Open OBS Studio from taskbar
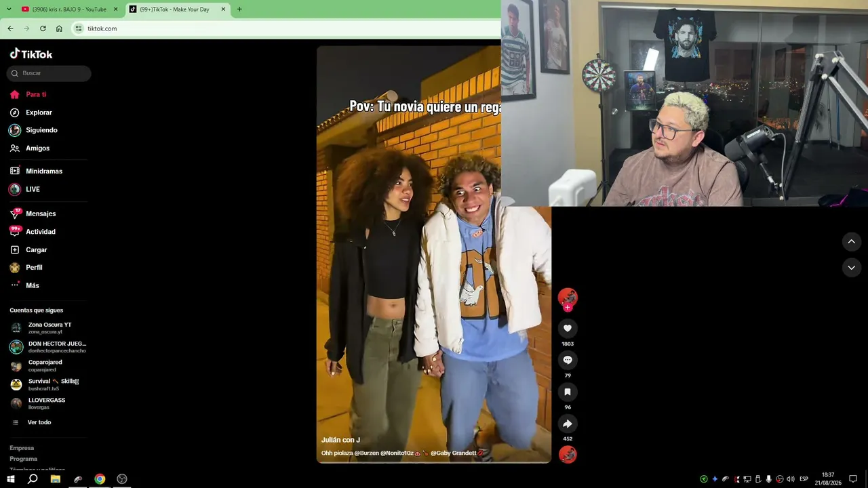 point(122,479)
